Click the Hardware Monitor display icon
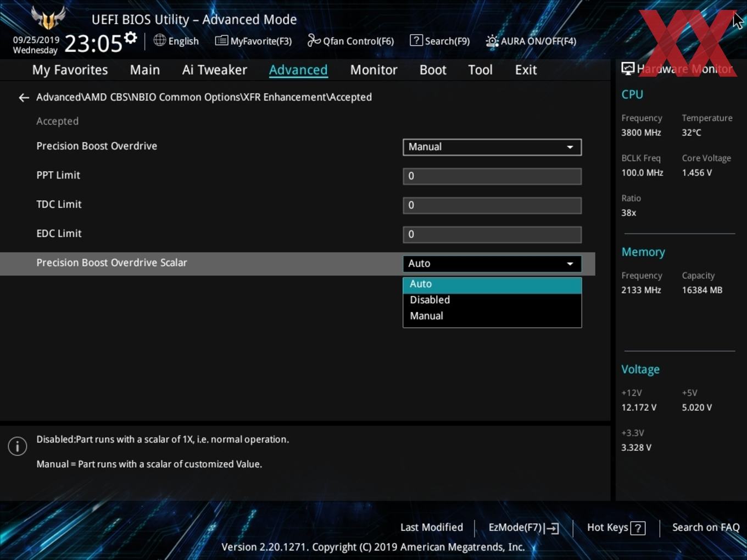The width and height of the screenshot is (747, 560). (x=628, y=69)
